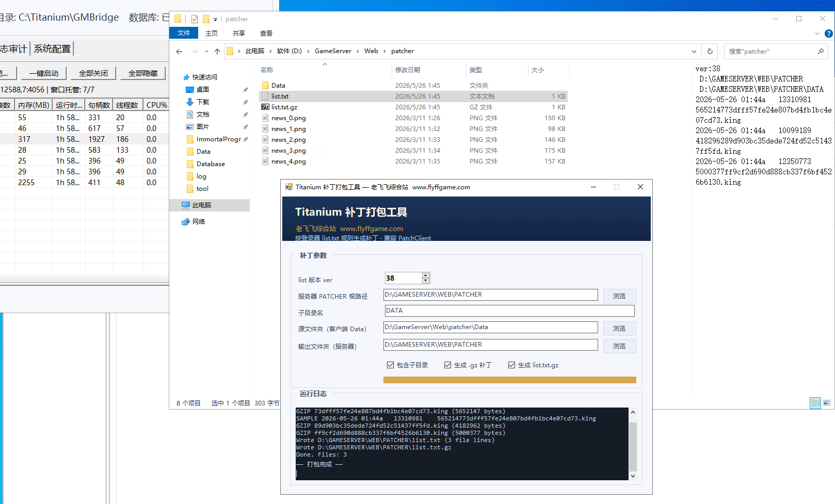Expand the address bar history dropdown
The height and width of the screenshot is (504, 835).
694,51
